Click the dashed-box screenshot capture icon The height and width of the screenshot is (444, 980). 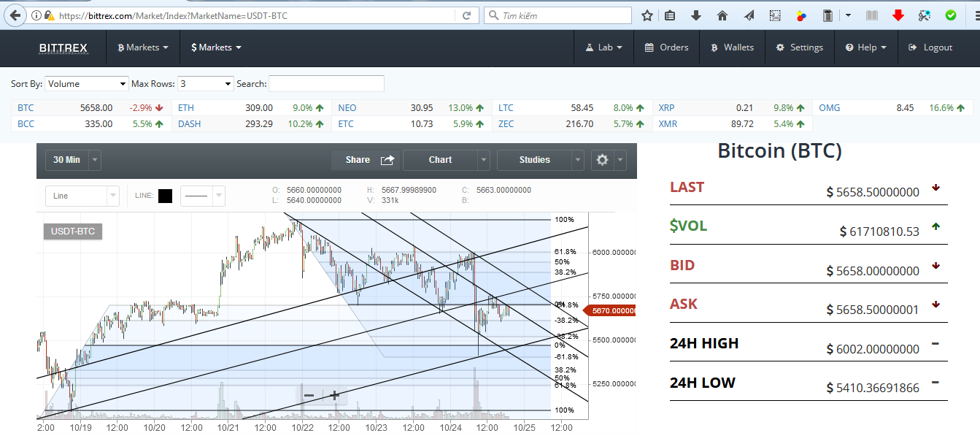(x=775, y=15)
